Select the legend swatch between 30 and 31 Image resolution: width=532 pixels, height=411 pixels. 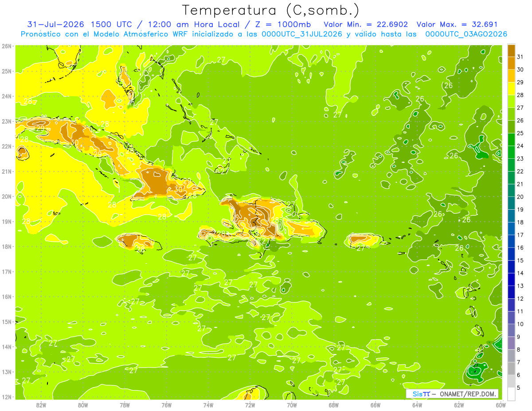click(511, 63)
